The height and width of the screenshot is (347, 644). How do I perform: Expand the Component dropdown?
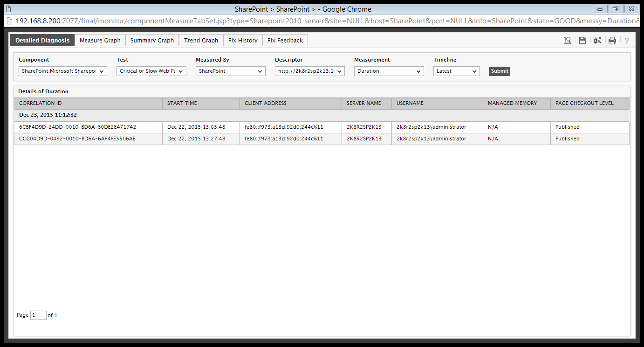coord(63,71)
